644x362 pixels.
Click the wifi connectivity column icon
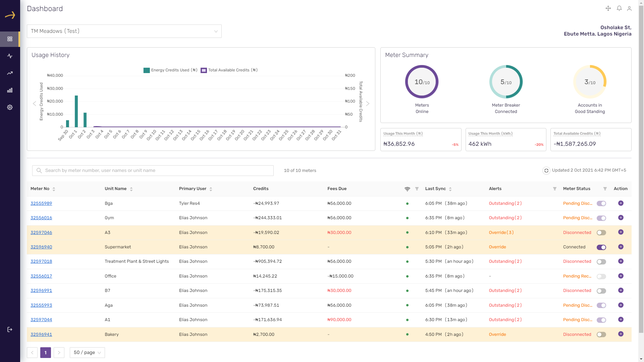pos(407,189)
